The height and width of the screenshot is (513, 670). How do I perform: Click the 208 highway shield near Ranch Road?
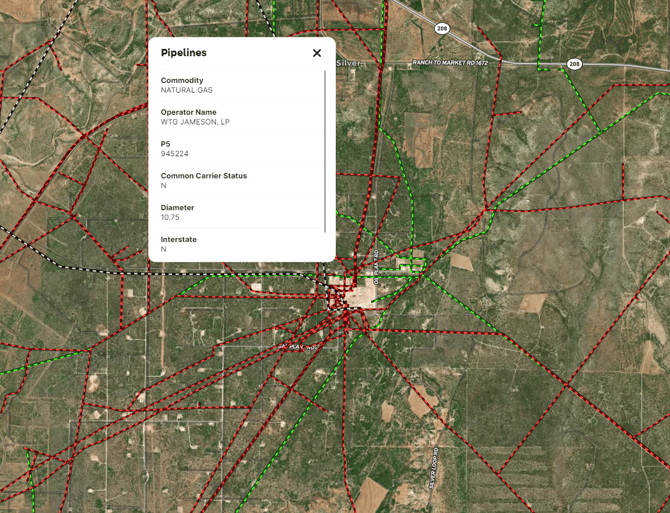574,64
